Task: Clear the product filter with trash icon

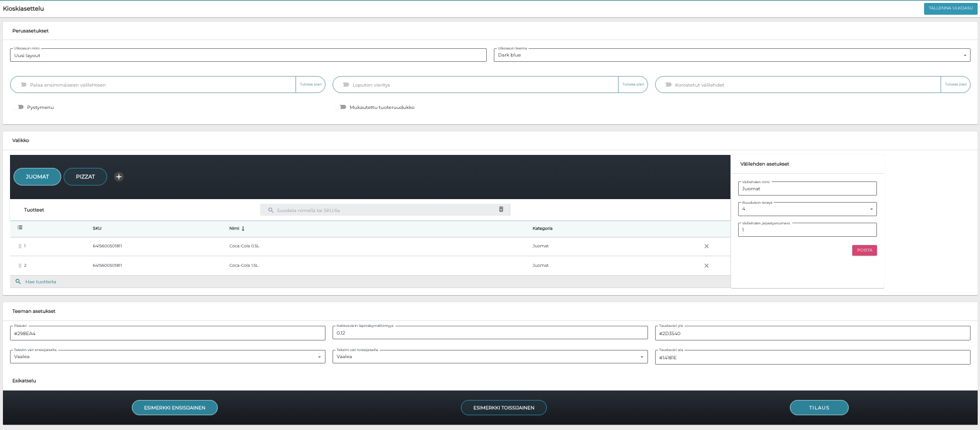Action: [x=501, y=209]
